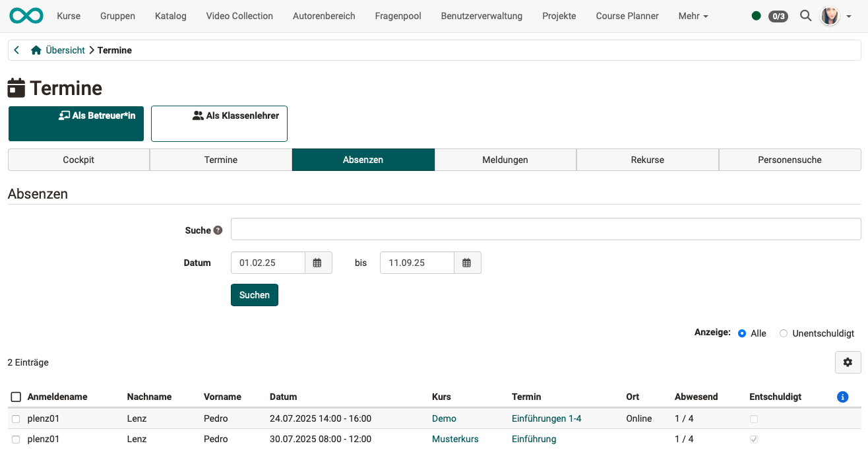Image resolution: width=868 pixels, height=458 pixels.
Task: Click the 0/3 progress badge
Action: (x=778, y=16)
